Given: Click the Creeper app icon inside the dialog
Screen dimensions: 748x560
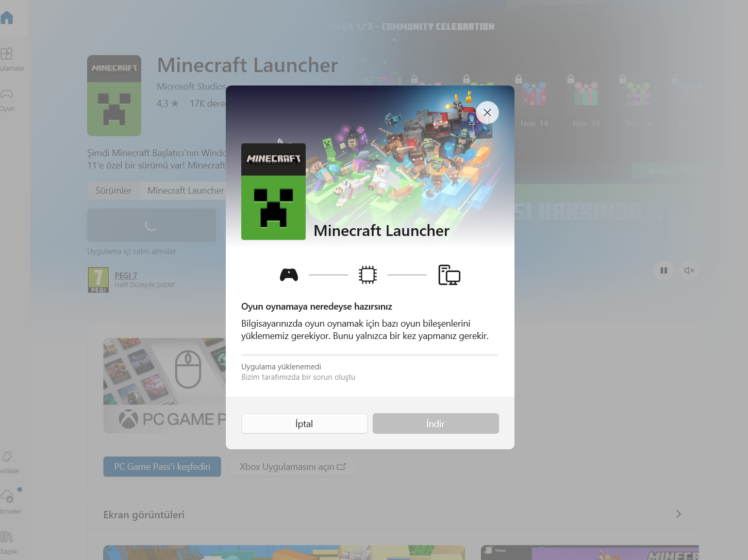Looking at the screenshot, I should click(x=273, y=192).
